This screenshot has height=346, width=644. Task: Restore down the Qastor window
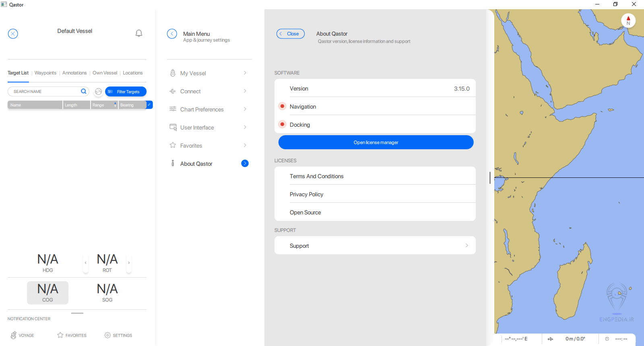[615, 4]
